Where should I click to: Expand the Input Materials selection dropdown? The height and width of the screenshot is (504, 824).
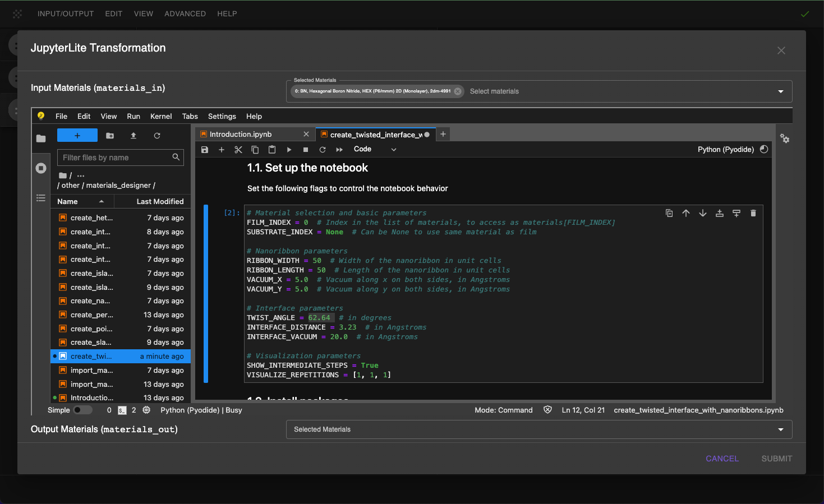(780, 91)
